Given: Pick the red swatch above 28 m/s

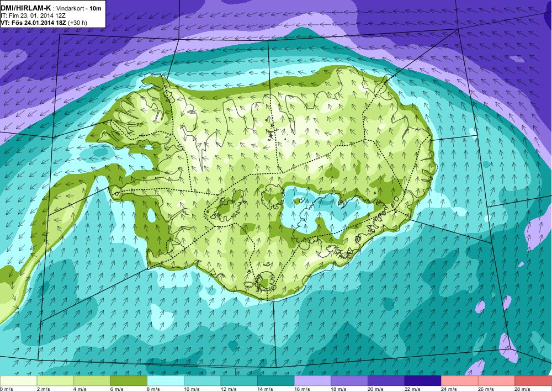Looking at the screenshot, I should click(533, 381).
